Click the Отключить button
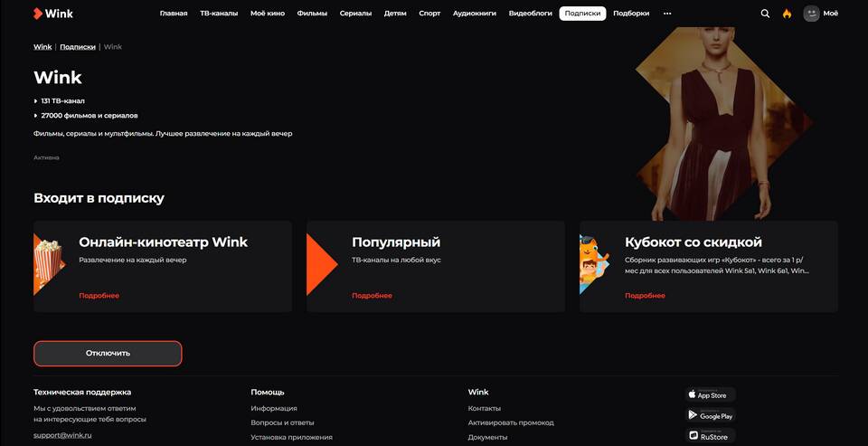 [x=108, y=354]
